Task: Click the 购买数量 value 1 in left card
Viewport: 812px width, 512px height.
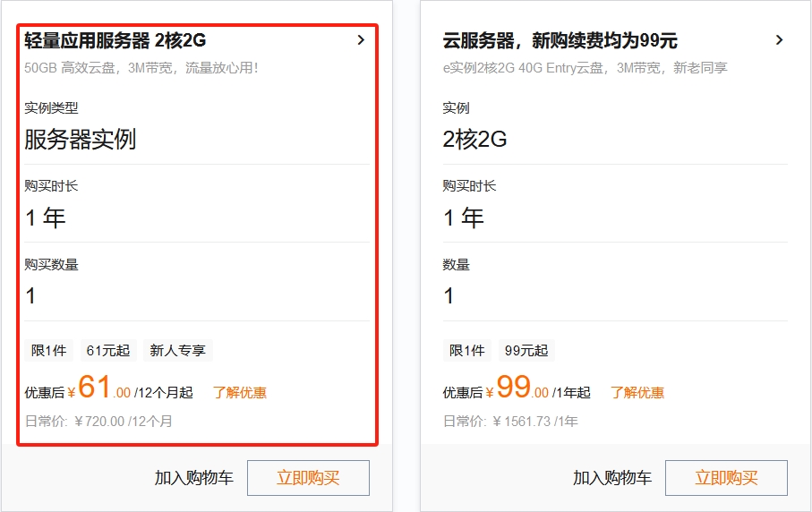Action: click(x=30, y=296)
